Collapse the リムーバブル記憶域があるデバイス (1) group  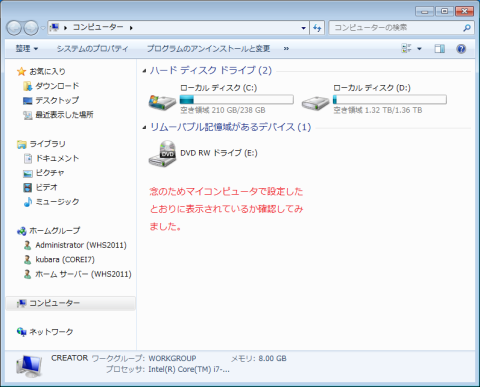pyautogui.click(x=144, y=127)
